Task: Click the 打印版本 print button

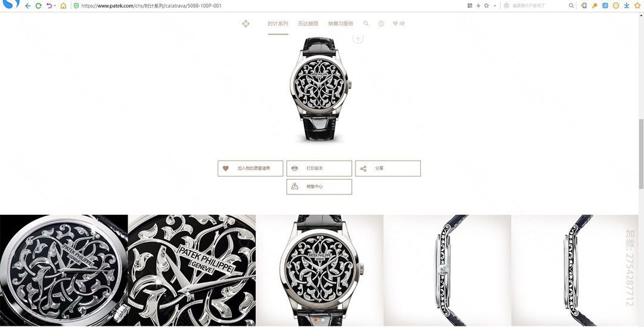Action: [x=319, y=168]
